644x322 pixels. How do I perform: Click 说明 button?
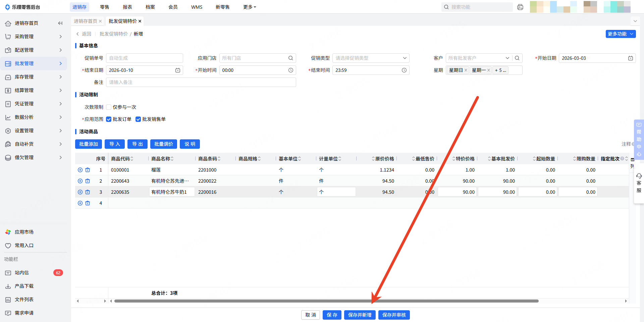pyautogui.click(x=190, y=144)
